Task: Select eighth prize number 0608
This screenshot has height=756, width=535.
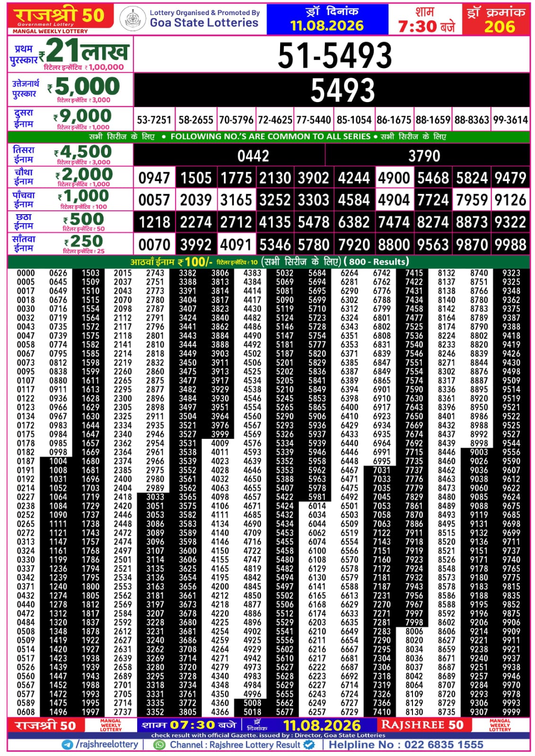Action: click(26, 712)
